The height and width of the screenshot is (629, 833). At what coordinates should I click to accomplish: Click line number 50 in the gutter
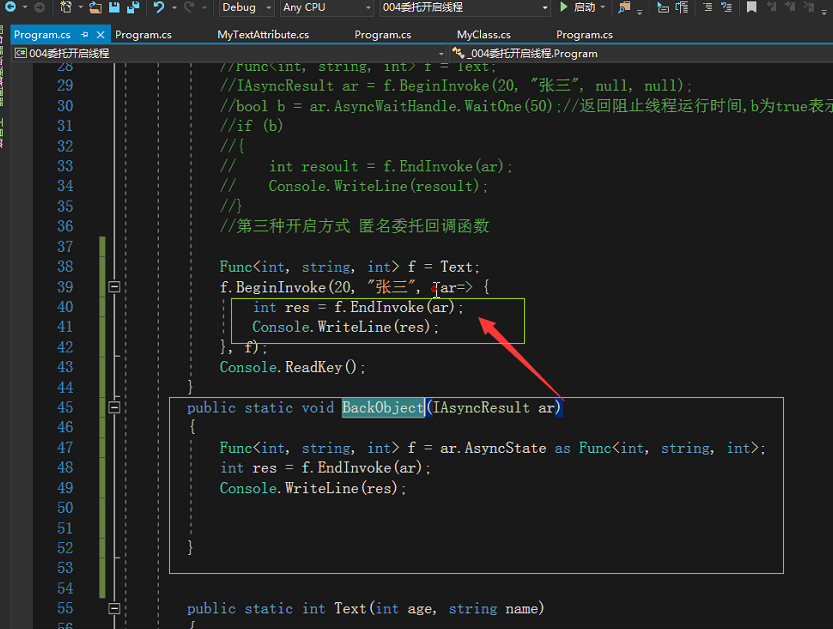point(65,508)
